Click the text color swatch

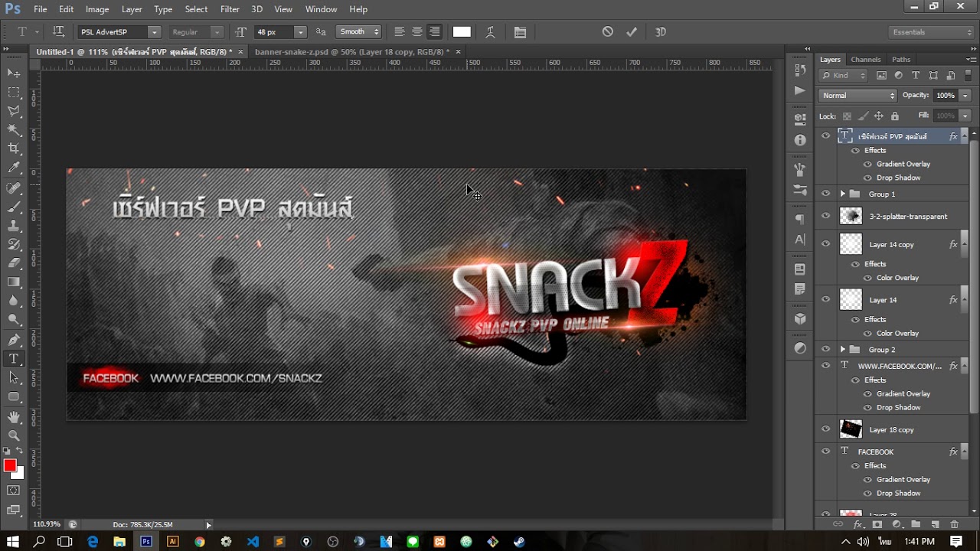[x=462, y=32]
